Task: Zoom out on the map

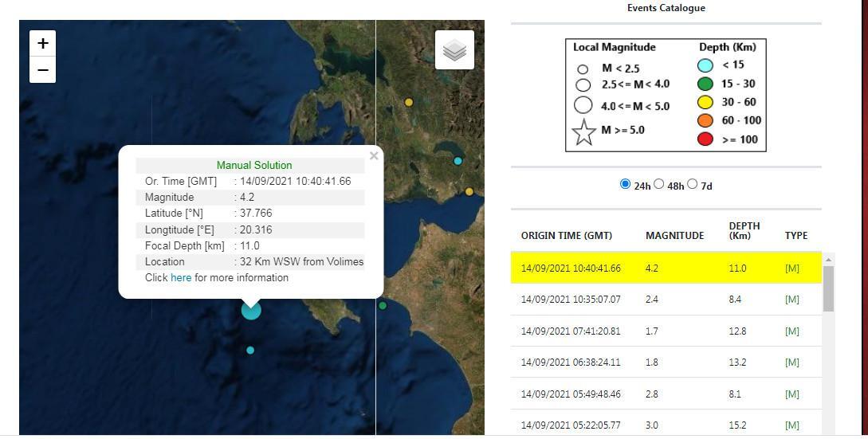Action: pos(43,70)
